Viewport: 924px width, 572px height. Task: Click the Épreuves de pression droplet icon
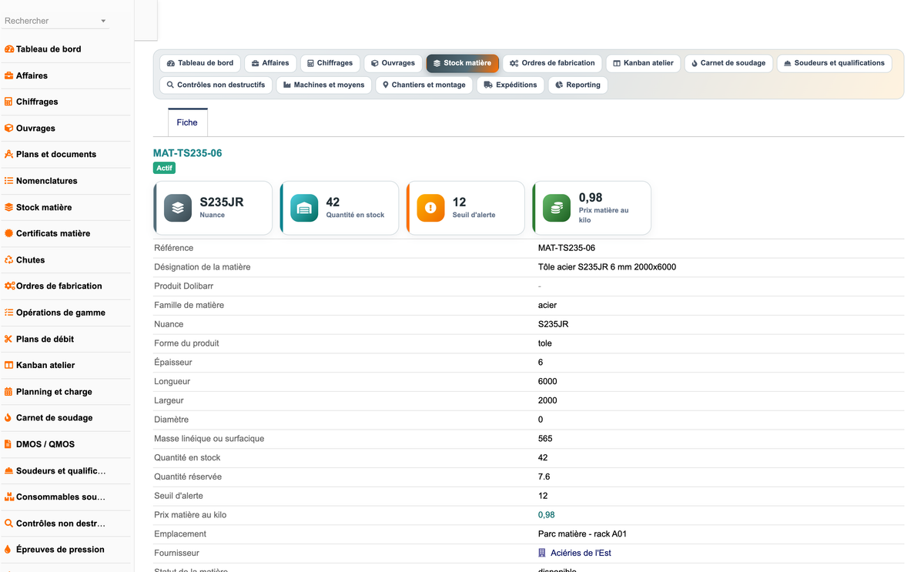coord(8,549)
